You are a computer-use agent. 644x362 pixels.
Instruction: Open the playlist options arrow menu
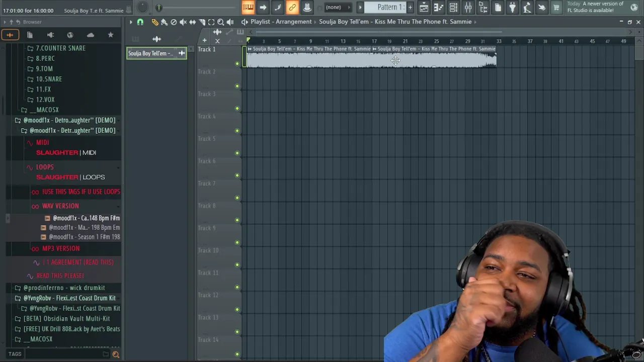(x=130, y=22)
